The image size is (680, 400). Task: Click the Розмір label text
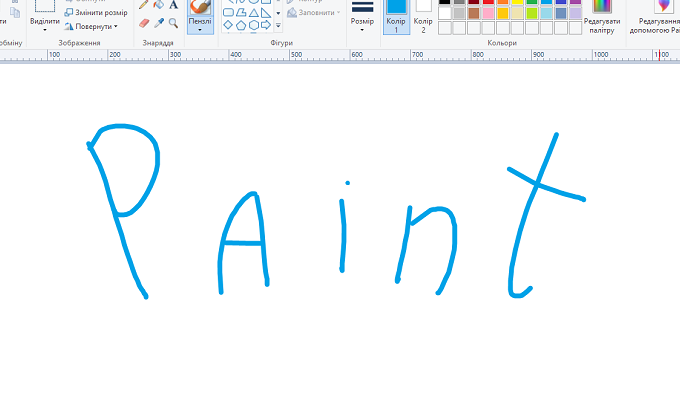[362, 21]
